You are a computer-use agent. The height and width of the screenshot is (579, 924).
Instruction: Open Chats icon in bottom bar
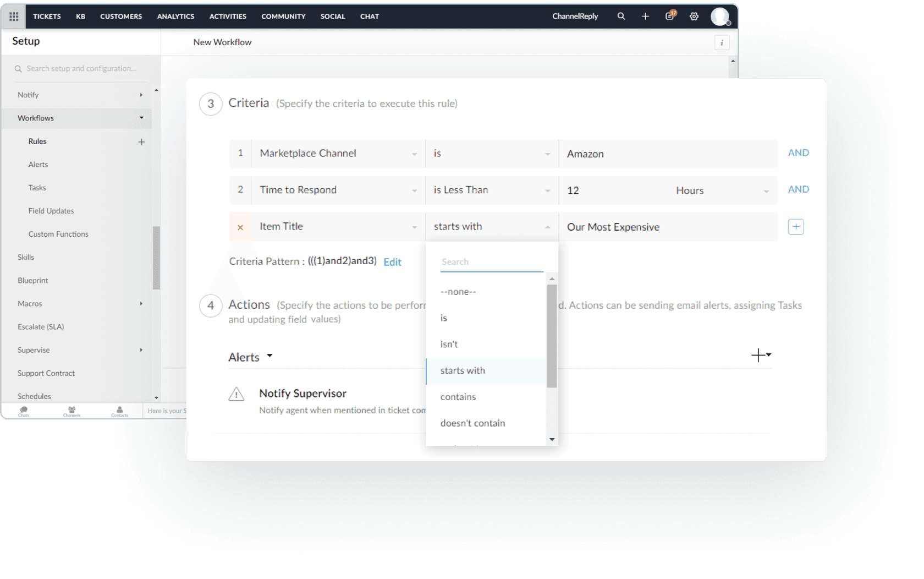[x=24, y=411]
